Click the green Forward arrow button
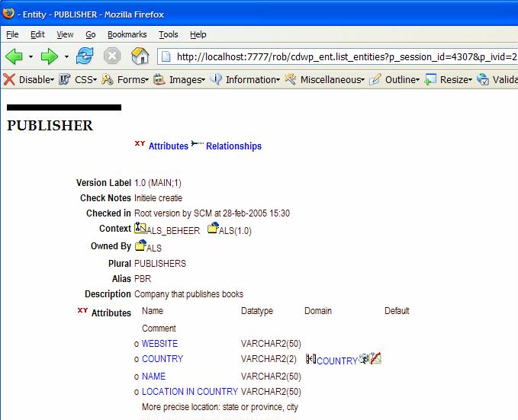Image resolution: width=518 pixels, height=420 pixels. click(x=50, y=56)
